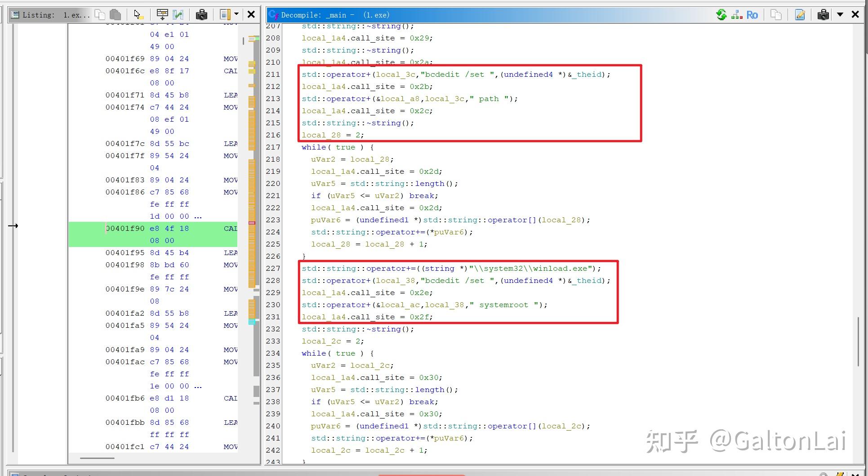
Task: Click Edit Listing Fields icon
Action: (225, 15)
